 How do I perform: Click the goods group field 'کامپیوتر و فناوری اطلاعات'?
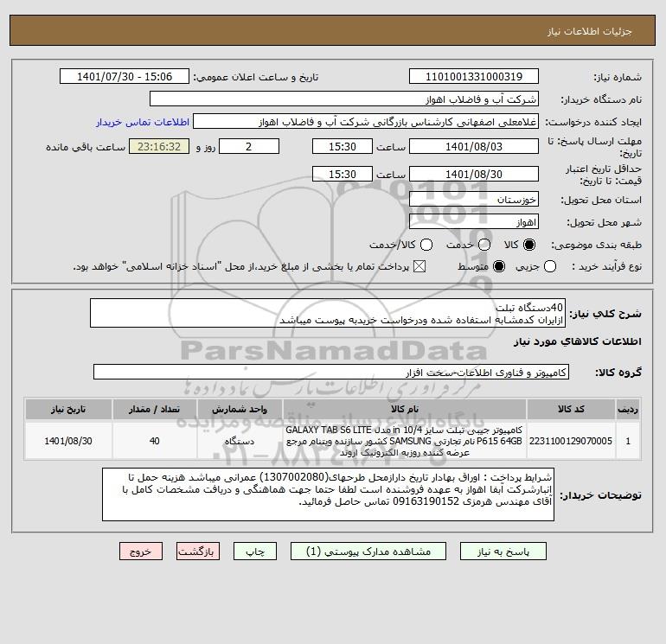coord(331,372)
